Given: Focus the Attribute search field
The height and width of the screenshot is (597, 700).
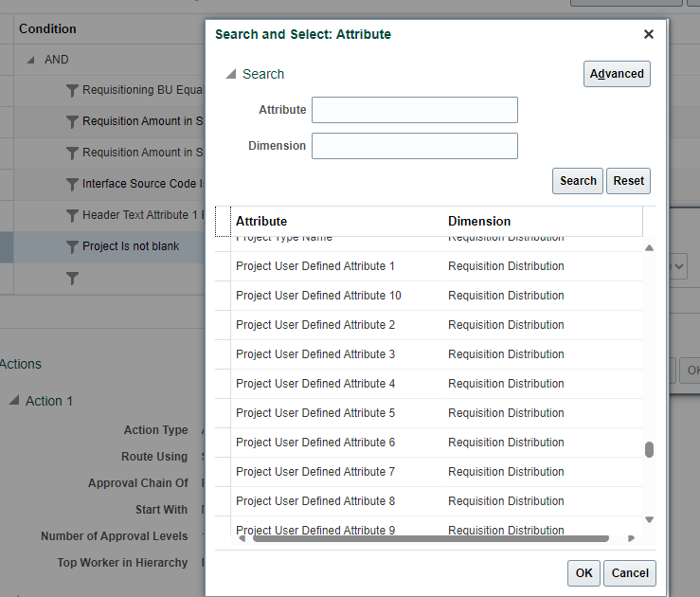Looking at the screenshot, I should click(415, 110).
